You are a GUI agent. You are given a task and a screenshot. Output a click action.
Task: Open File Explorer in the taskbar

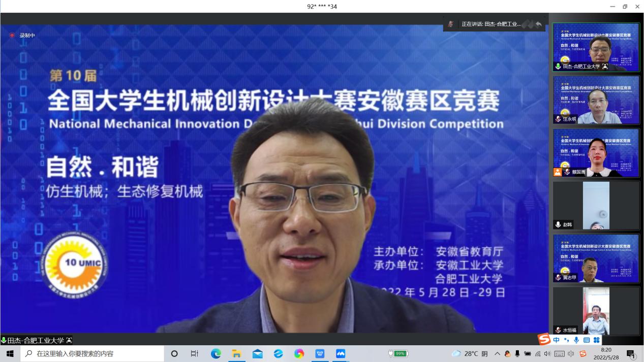pos(237,354)
